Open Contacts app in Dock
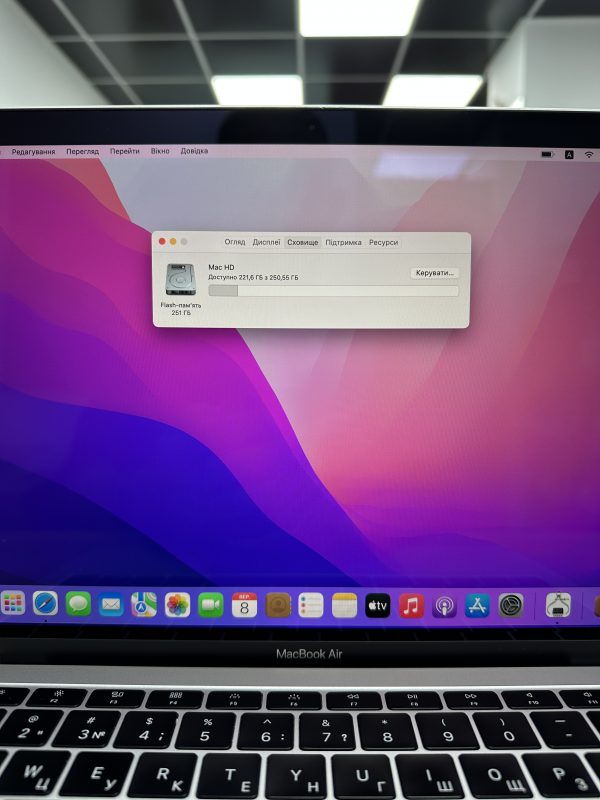This screenshot has width=600, height=800. coord(278,605)
